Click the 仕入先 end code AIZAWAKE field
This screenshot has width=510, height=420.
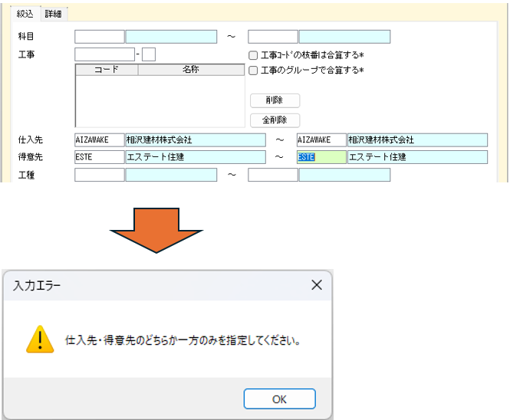coord(321,140)
